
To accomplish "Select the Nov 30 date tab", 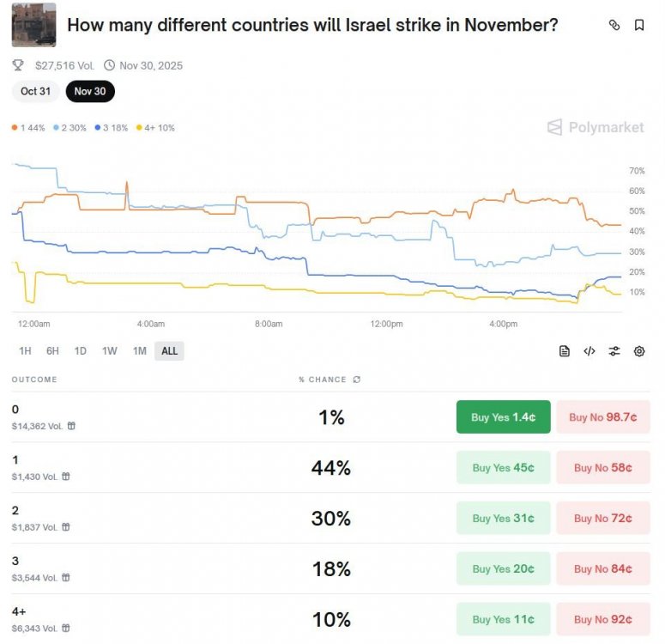I will coord(90,91).
